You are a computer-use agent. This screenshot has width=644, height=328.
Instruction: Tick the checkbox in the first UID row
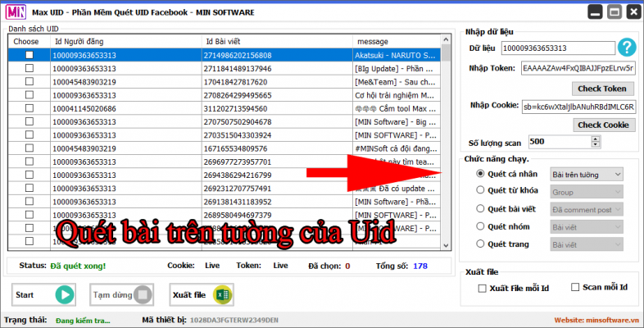click(29, 55)
